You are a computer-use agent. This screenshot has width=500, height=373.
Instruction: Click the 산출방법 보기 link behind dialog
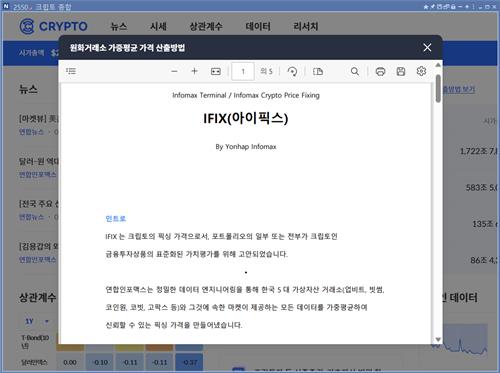pos(459,89)
